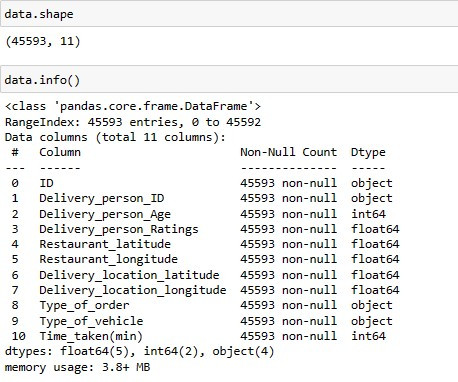Viewport: 458px width, 382px height.
Task: Click the Type_of_order column name
Action: pyautogui.click(x=84, y=305)
